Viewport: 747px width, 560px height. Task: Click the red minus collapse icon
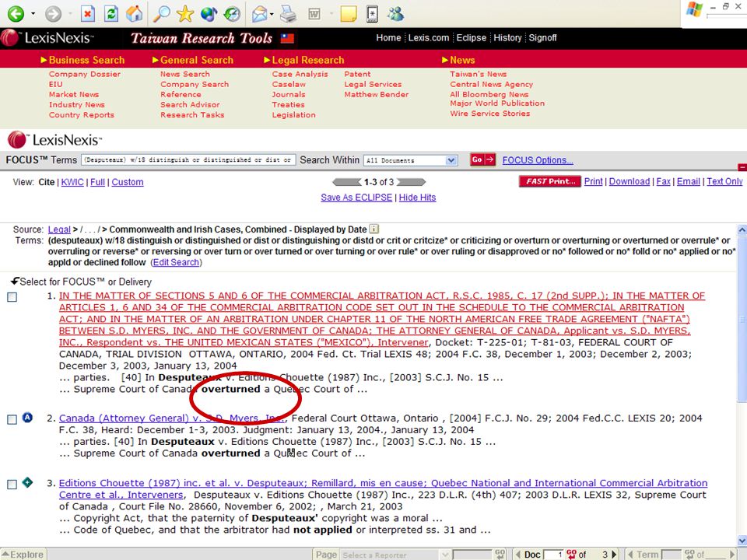pos(742,167)
